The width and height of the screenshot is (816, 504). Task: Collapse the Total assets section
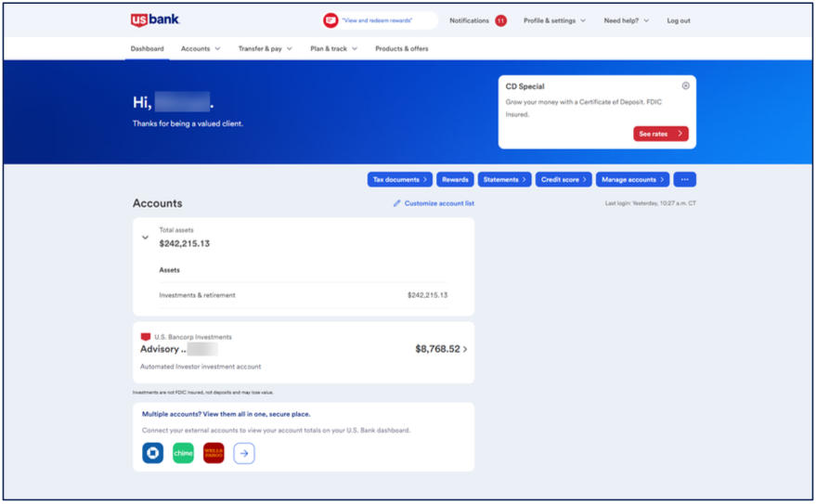[x=145, y=238]
